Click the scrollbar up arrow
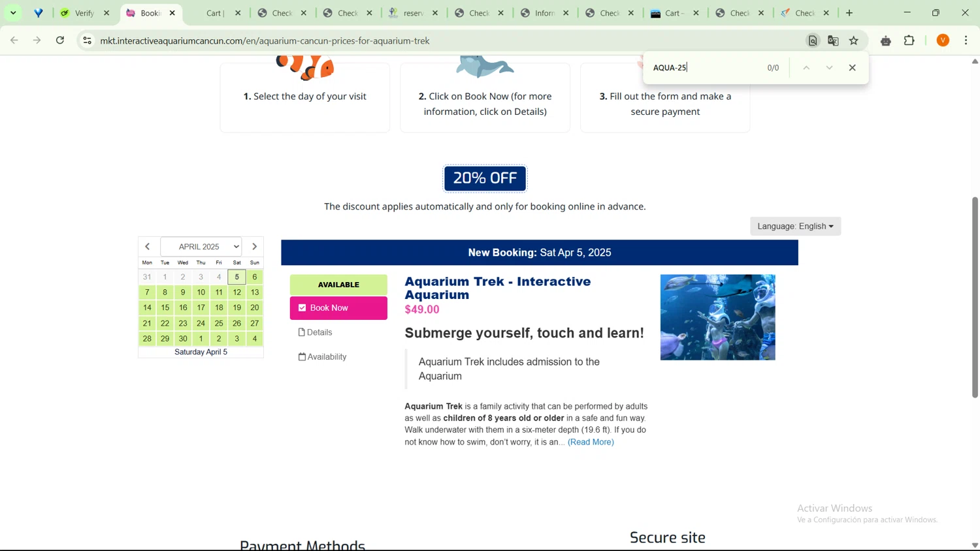This screenshot has width=980, height=551. [975, 61]
